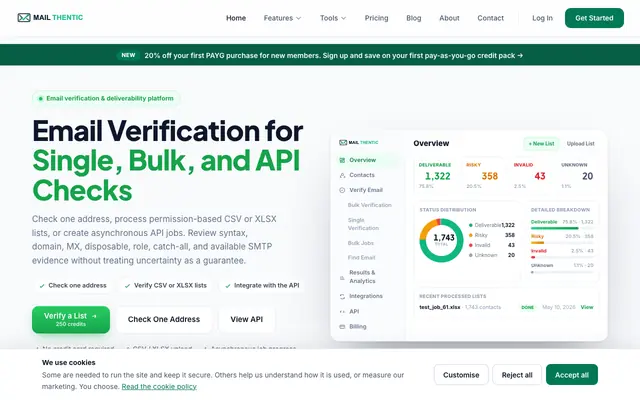Select the Verify Email clock icon in sidebar
Viewport: 640px width, 400px height.
point(342,190)
